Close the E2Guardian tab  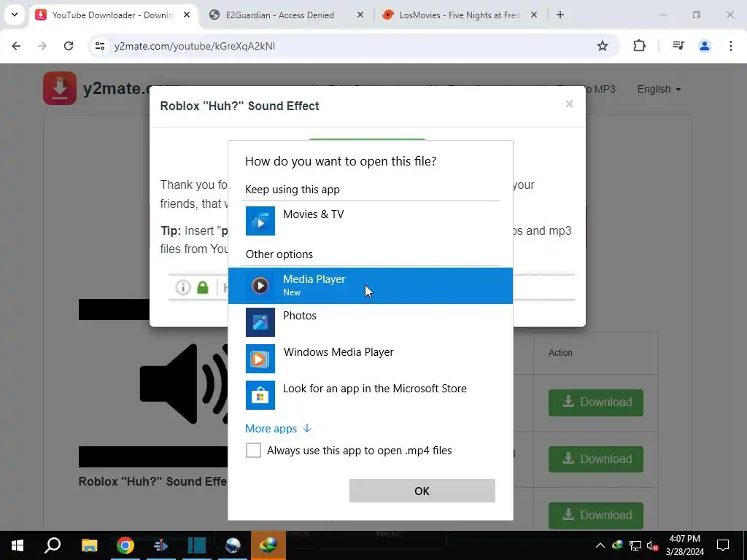pos(360,15)
